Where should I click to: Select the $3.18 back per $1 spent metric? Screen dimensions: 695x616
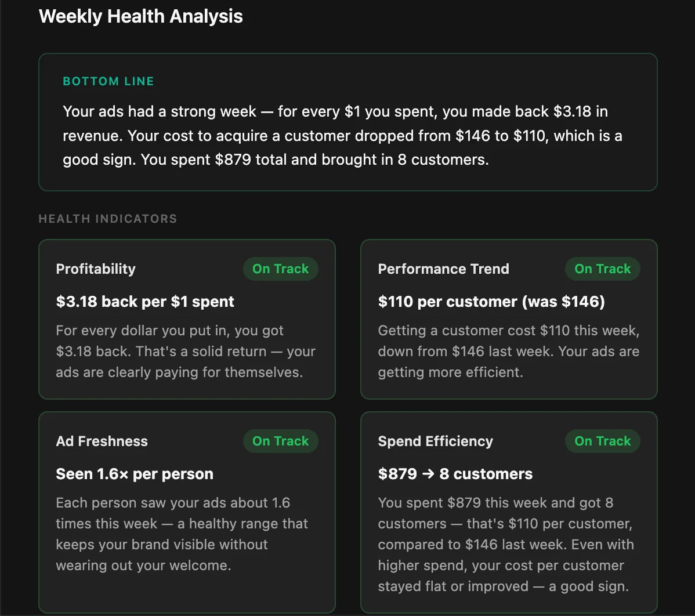(145, 302)
